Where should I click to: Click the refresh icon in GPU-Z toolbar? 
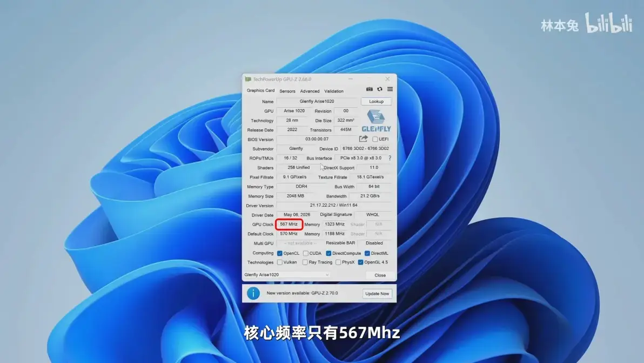coord(380,89)
